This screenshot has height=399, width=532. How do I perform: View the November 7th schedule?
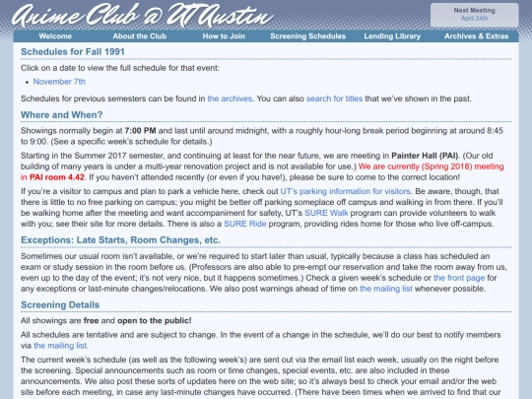(59, 82)
